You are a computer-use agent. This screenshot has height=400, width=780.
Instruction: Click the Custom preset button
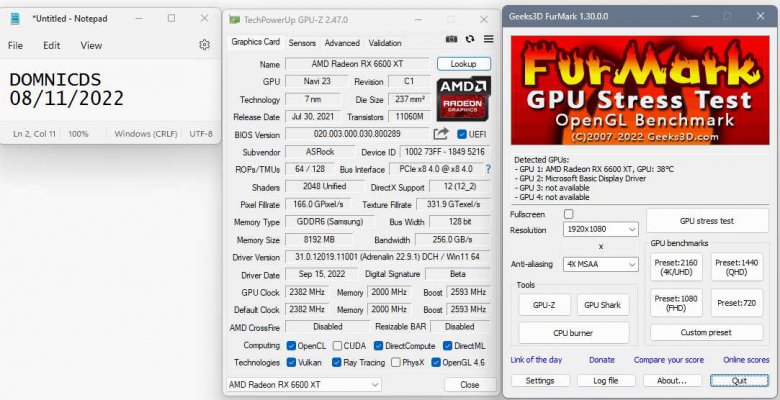pyautogui.click(x=706, y=332)
